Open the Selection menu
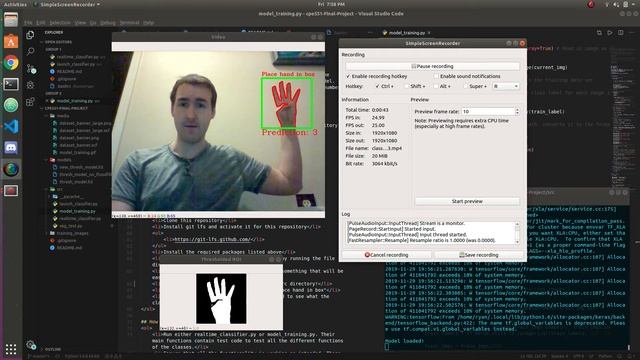640x360 pixels. 60,23
